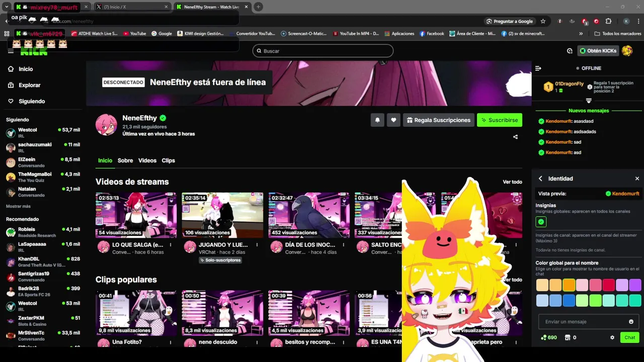Open options menu for nene descuido clip
This screenshot has width=644, height=362.
pos(257,342)
